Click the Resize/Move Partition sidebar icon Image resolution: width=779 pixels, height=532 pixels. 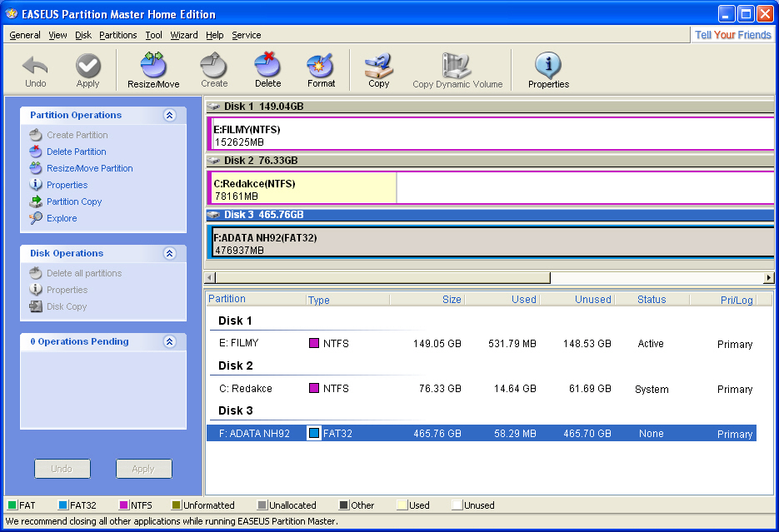click(x=36, y=168)
